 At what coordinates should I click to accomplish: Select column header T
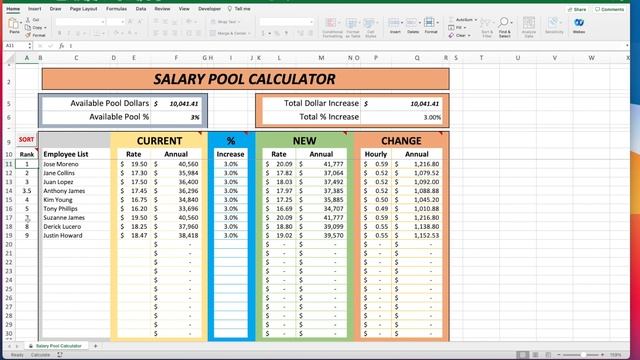click(x=481, y=58)
